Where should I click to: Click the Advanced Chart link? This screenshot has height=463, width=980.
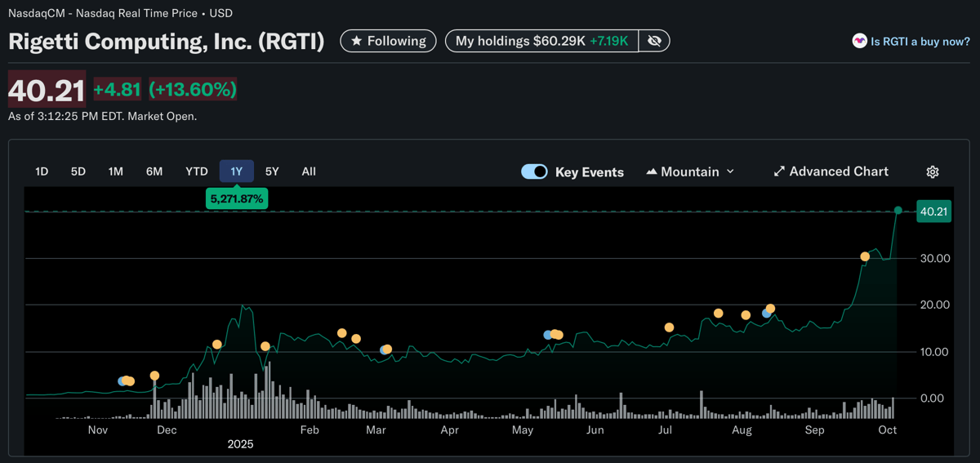tap(839, 171)
